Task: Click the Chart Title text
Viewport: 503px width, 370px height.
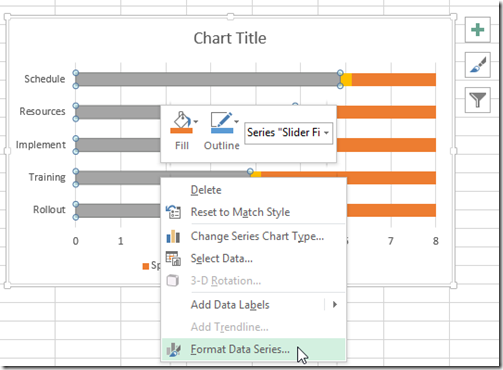Action: click(230, 38)
